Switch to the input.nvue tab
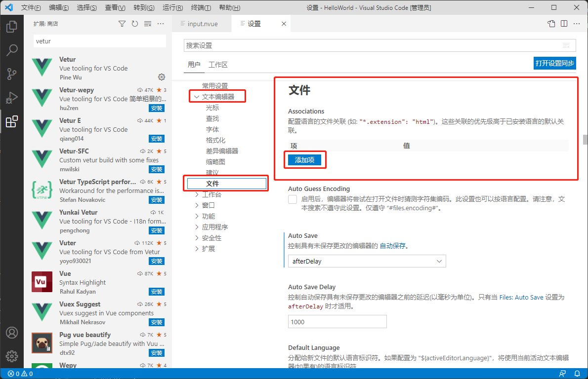588x379 pixels. (202, 23)
